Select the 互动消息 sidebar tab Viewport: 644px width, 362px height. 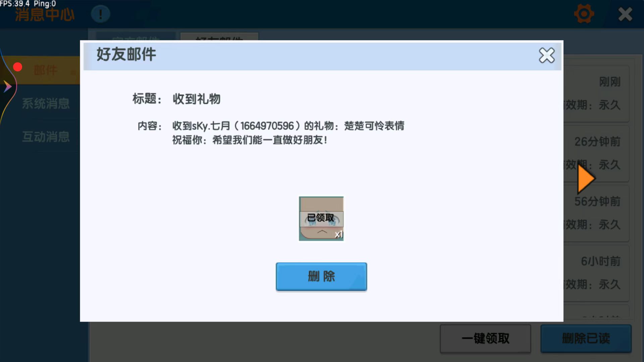[x=46, y=137]
